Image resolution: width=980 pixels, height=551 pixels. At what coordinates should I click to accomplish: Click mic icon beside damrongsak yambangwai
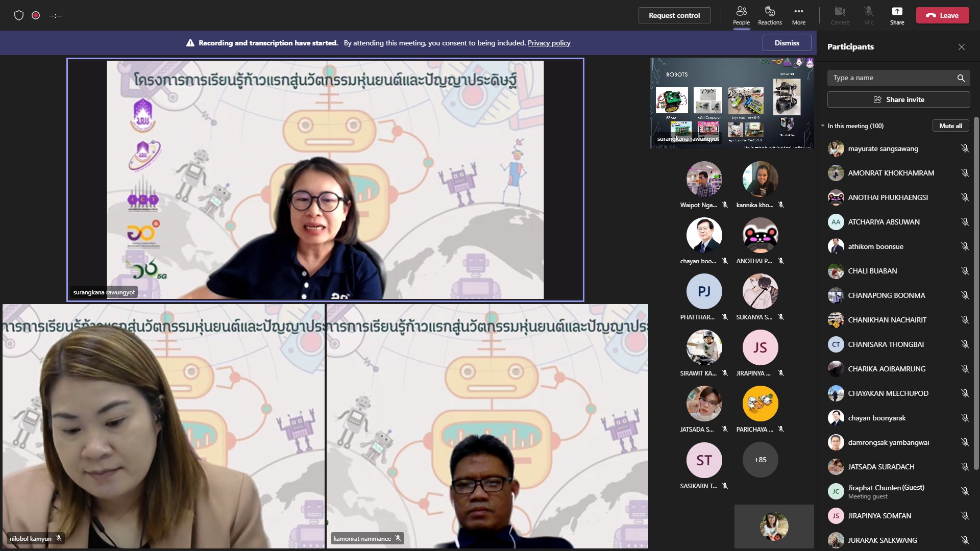coord(965,442)
